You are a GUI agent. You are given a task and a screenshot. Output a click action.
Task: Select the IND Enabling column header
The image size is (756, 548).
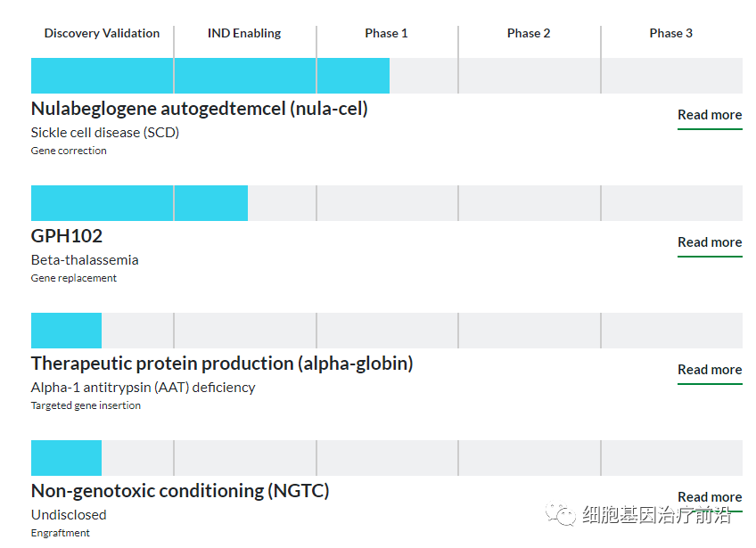click(x=244, y=34)
